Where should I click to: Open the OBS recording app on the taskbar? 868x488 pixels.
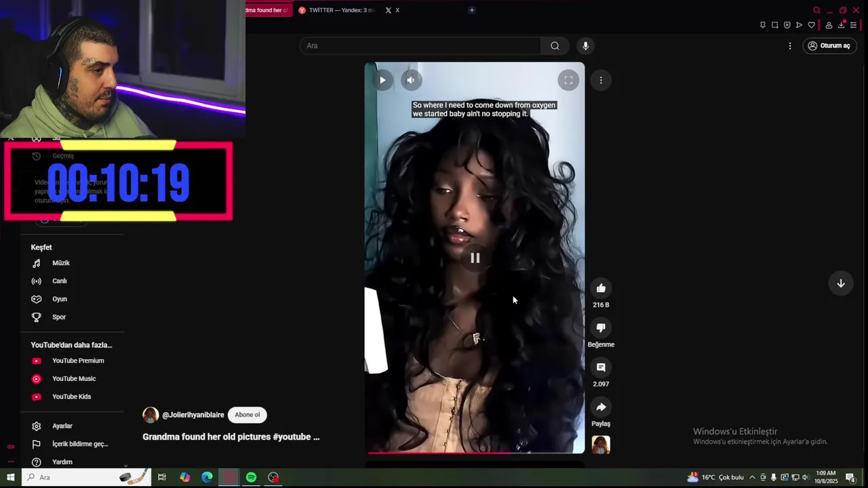(x=273, y=477)
